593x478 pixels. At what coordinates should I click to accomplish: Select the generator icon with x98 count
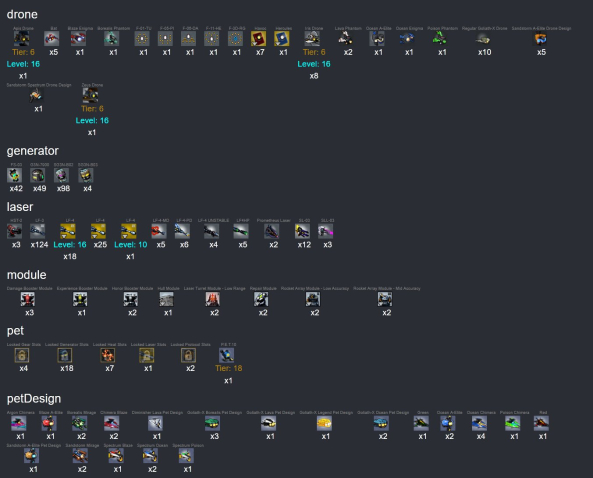pyautogui.click(x=62, y=175)
